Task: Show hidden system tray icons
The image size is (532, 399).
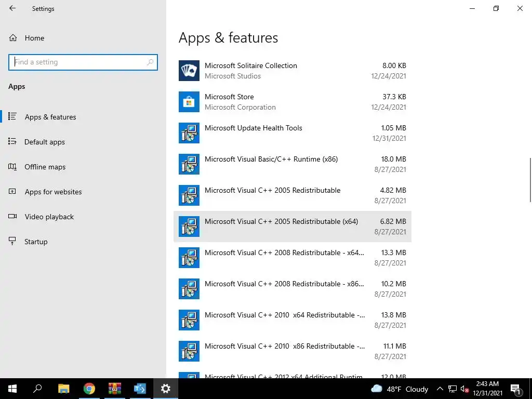Action: [440, 389]
